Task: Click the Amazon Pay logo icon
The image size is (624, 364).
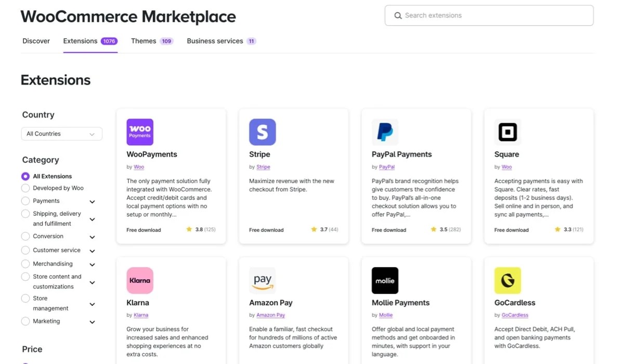Action: coord(262,280)
